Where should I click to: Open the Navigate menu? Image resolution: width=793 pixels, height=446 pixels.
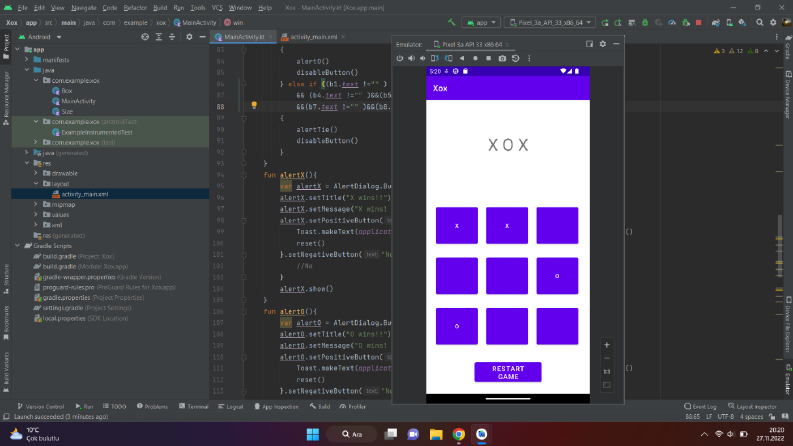click(83, 8)
